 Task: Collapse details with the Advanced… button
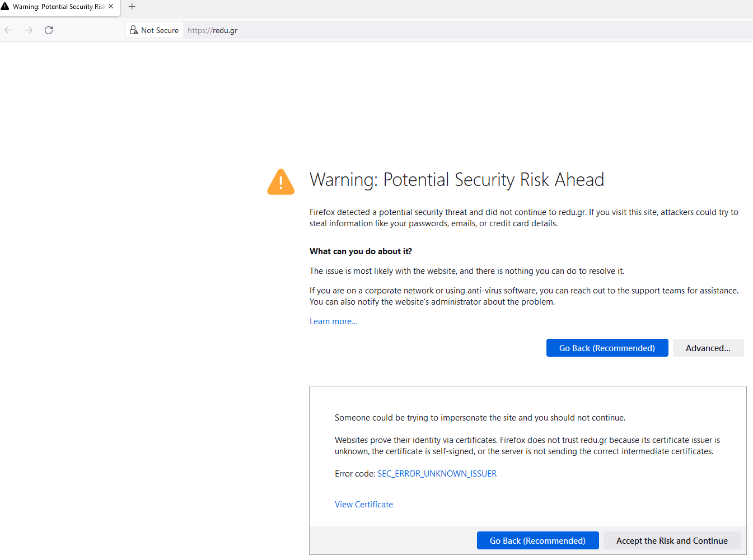(708, 348)
